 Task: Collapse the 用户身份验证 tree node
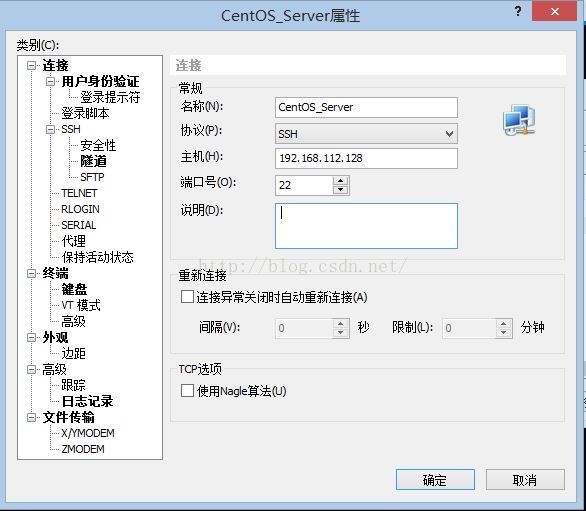(x=50, y=81)
